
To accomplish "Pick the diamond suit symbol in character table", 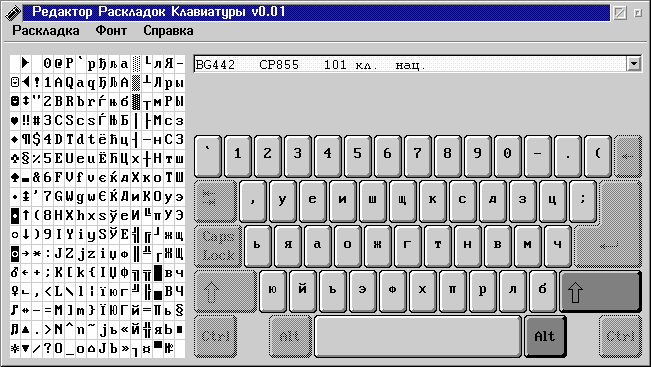I will click(15, 139).
